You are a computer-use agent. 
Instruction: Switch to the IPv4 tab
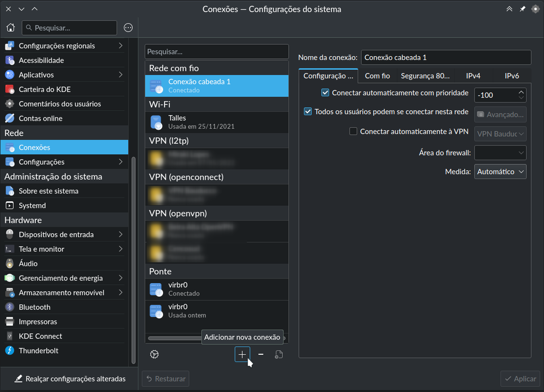tap(473, 76)
